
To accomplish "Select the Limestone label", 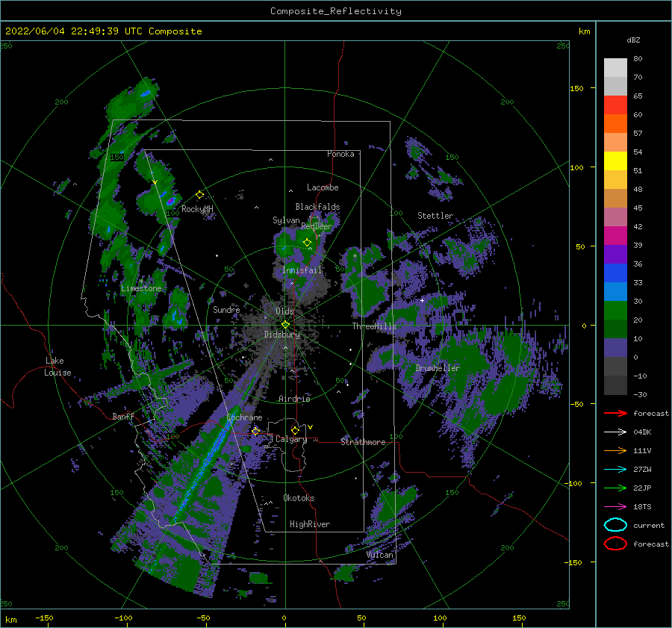I will 141,288.
